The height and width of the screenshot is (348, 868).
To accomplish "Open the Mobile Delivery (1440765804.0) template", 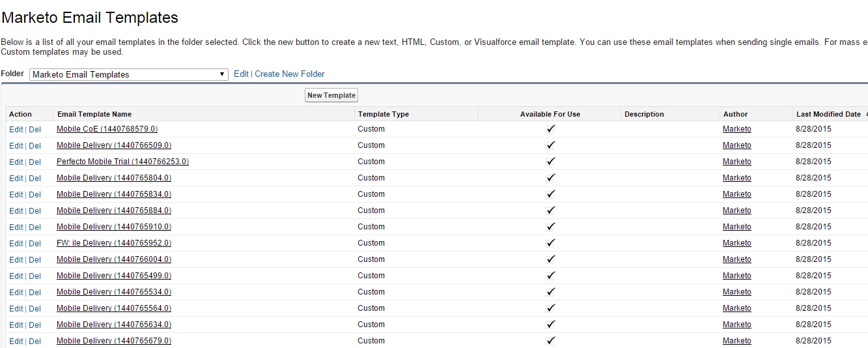I will [114, 178].
